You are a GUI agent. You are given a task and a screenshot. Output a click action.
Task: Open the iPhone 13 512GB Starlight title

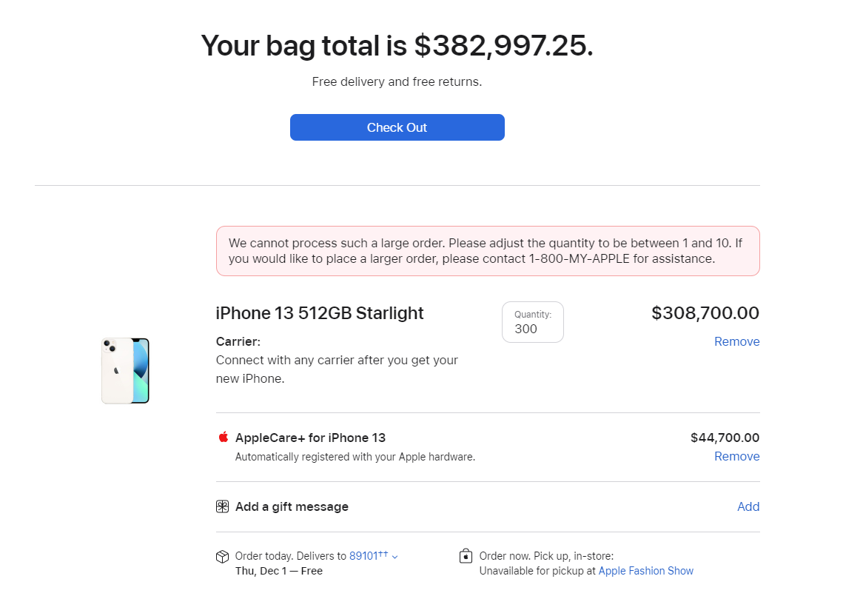320,313
